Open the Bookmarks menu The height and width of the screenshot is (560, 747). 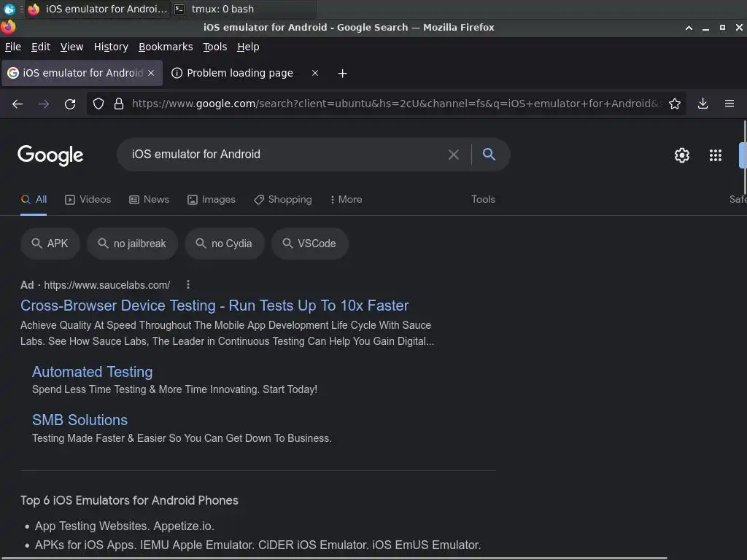166,47
